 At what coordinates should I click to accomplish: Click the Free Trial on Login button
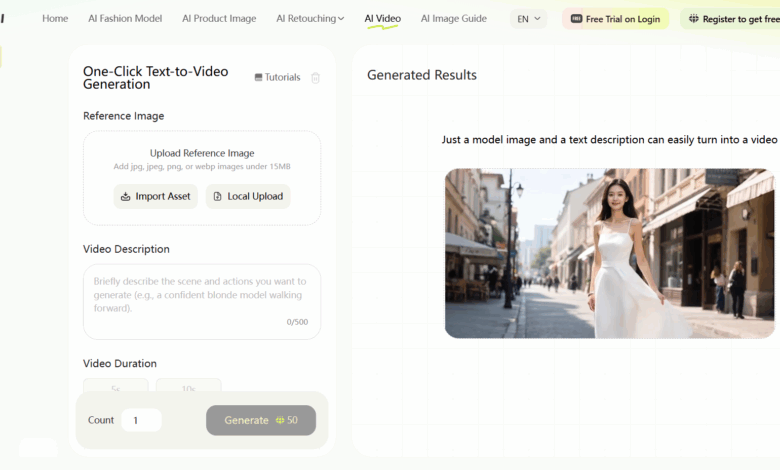[615, 19]
